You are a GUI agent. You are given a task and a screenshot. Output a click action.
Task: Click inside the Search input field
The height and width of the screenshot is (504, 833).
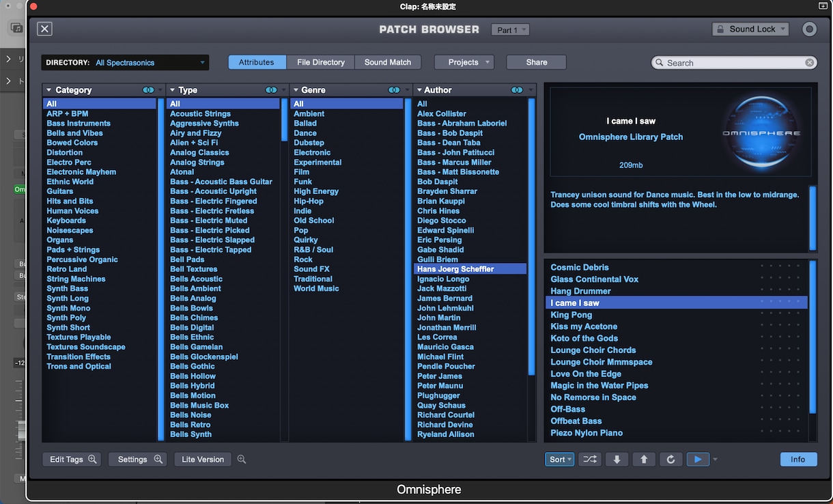point(734,63)
